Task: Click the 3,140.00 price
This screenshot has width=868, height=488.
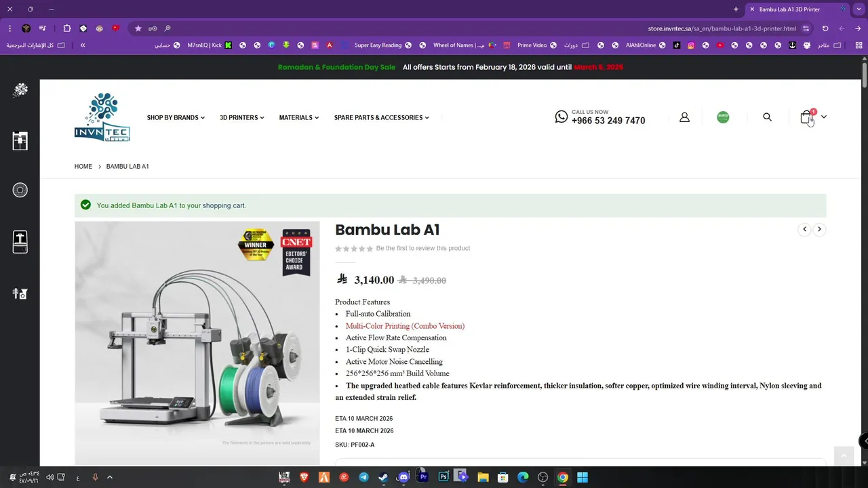Action: pyautogui.click(x=374, y=280)
